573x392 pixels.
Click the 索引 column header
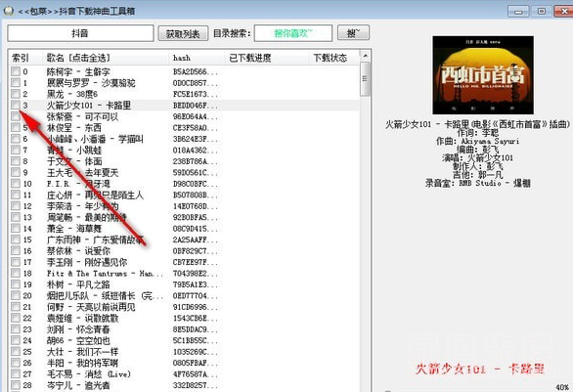(25, 58)
